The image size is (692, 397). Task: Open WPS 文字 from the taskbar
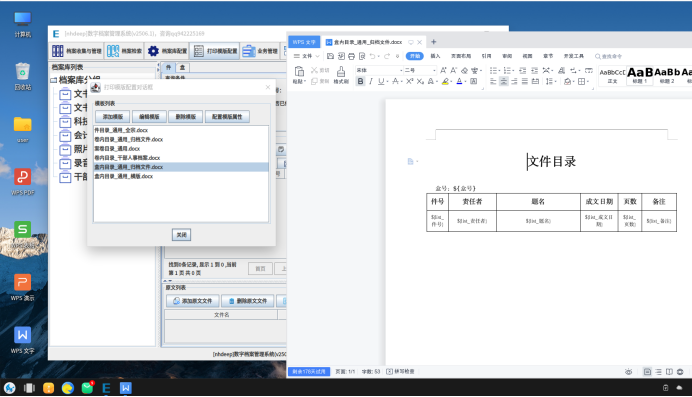[x=125, y=388]
